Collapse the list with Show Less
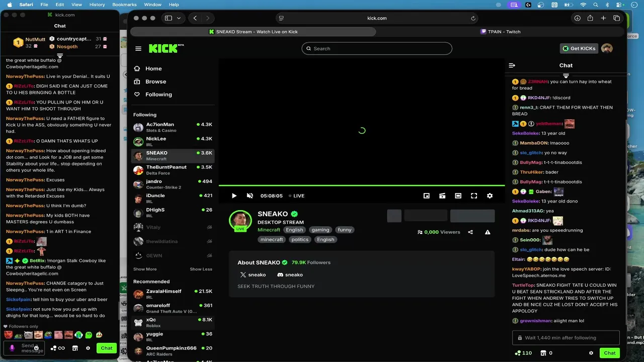This screenshot has width=644, height=362. (201, 269)
